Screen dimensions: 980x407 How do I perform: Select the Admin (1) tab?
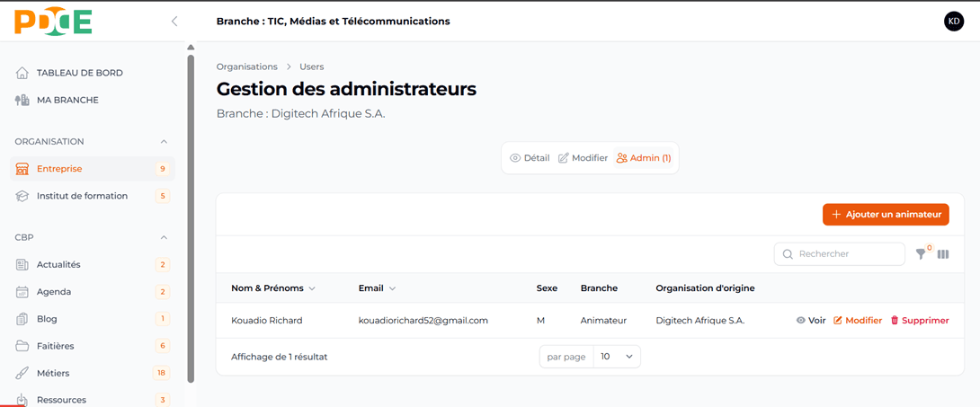pyautogui.click(x=644, y=158)
